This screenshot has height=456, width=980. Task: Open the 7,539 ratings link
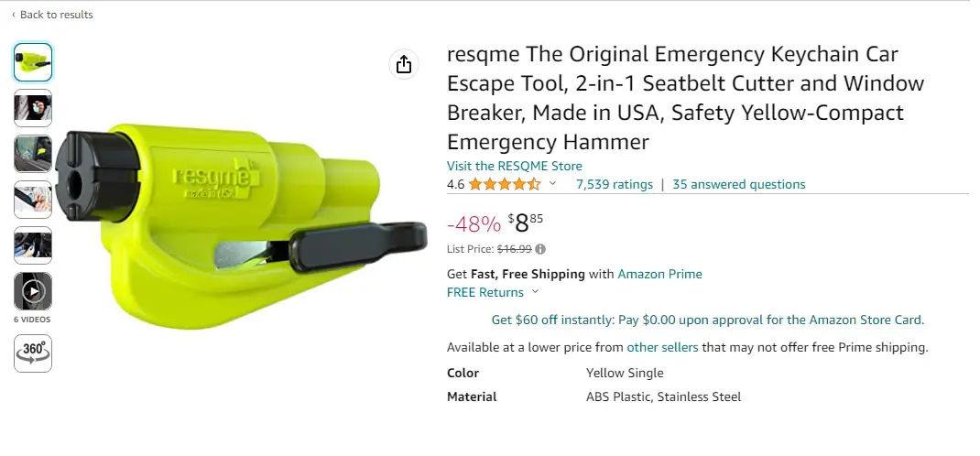click(614, 184)
